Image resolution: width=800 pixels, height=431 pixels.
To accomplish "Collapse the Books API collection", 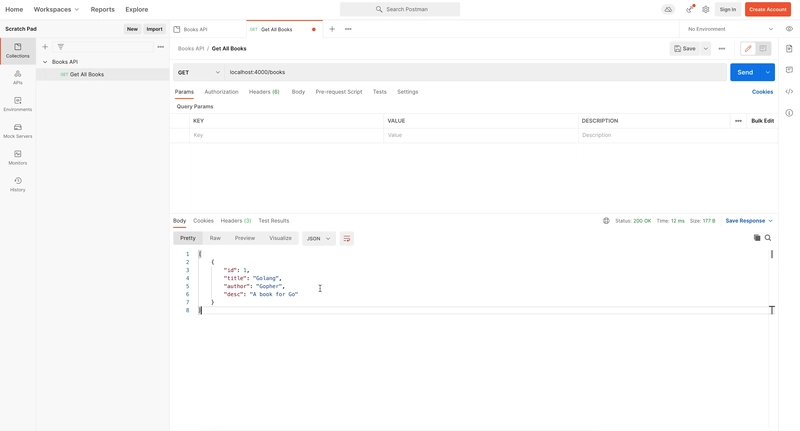I will [x=45, y=62].
